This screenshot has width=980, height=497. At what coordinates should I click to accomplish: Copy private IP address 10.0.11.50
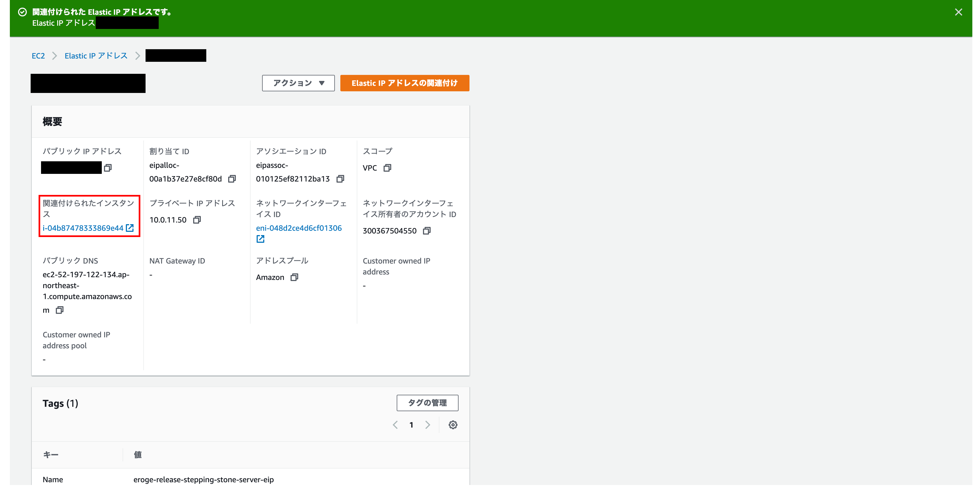pos(197,220)
